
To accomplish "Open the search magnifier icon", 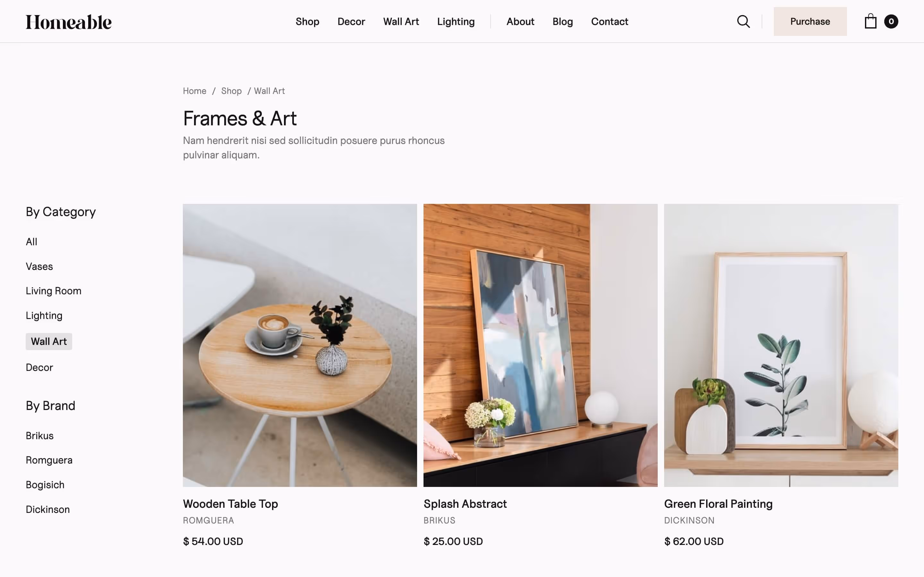I will coord(743,21).
